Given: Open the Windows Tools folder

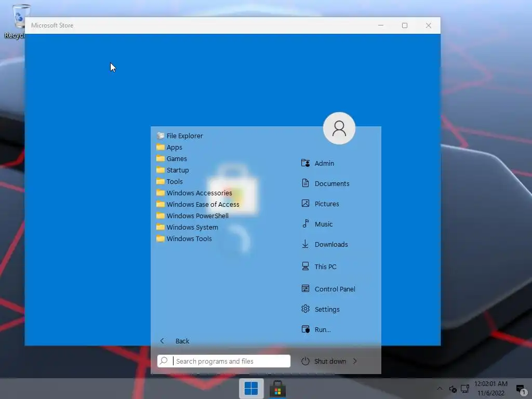Looking at the screenshot, I should tap(184, 238).
